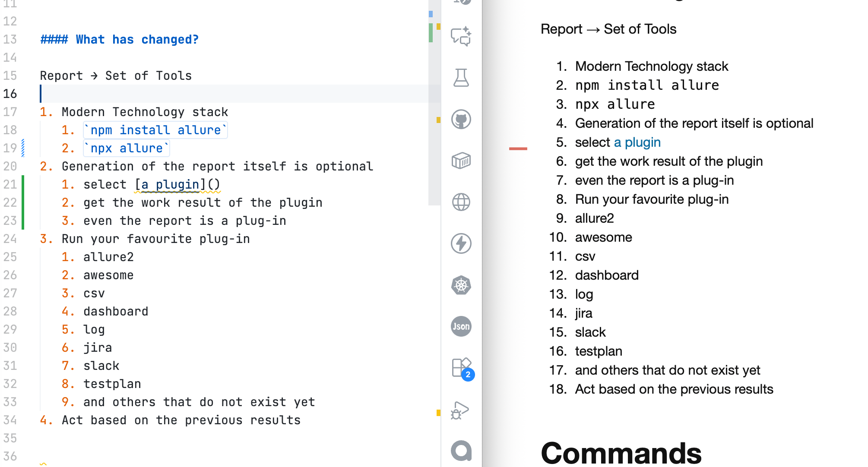Screen dimensions: 868x467
Task: Open the lightning bolt tool window
Action: tap(461, 243)
